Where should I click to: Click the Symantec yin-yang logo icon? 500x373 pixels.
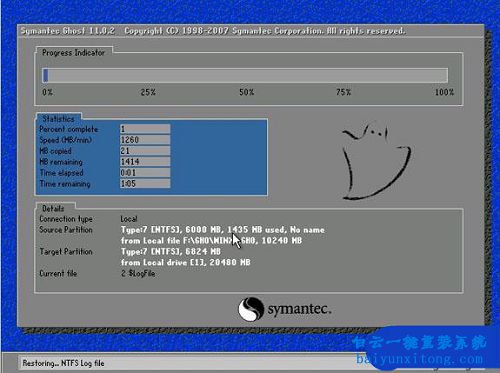[251, 309]
